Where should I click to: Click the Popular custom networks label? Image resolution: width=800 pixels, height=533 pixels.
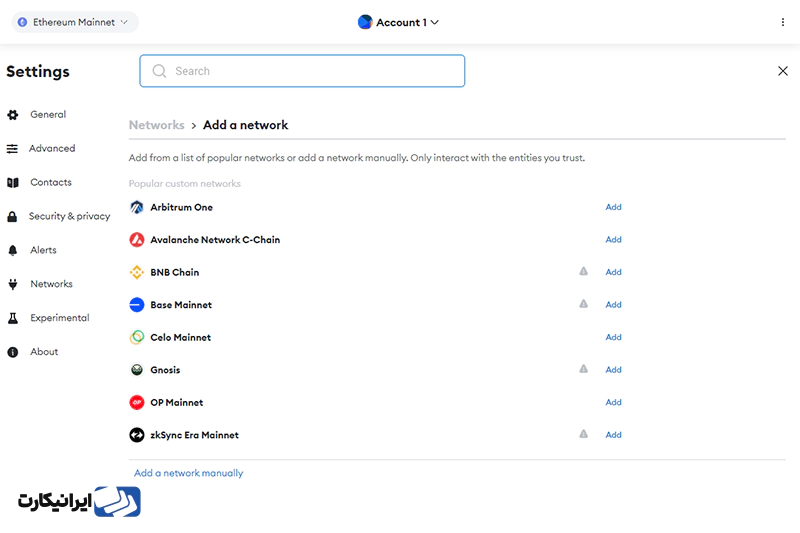tap(185, 184)
